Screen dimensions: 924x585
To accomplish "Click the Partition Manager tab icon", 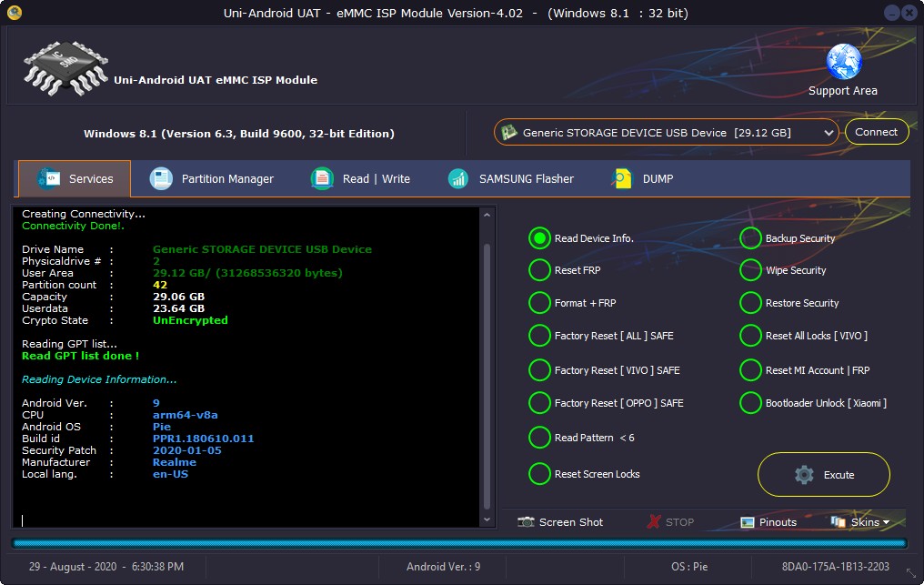I will 161,178.
